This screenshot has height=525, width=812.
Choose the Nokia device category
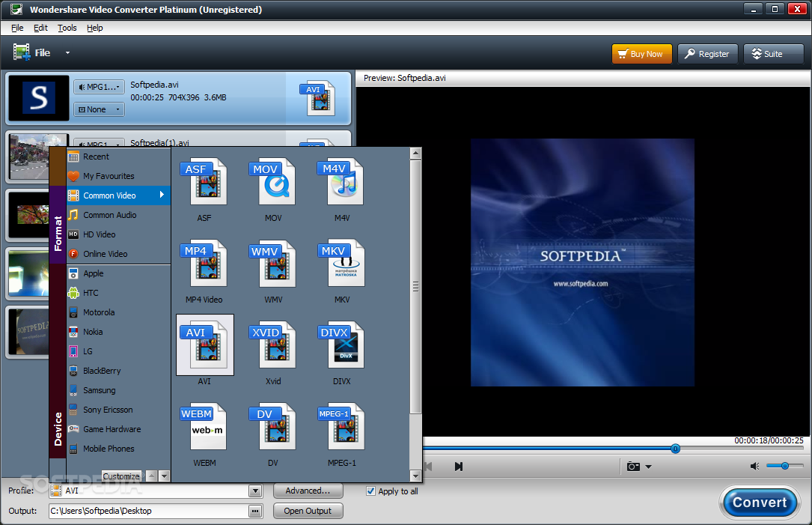118,332
